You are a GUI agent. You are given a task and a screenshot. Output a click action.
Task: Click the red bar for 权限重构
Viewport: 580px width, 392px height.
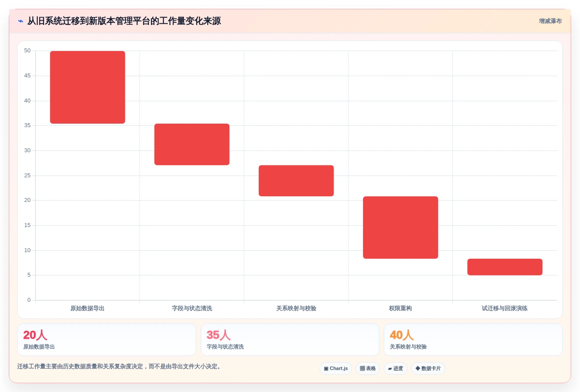(400, 227)
